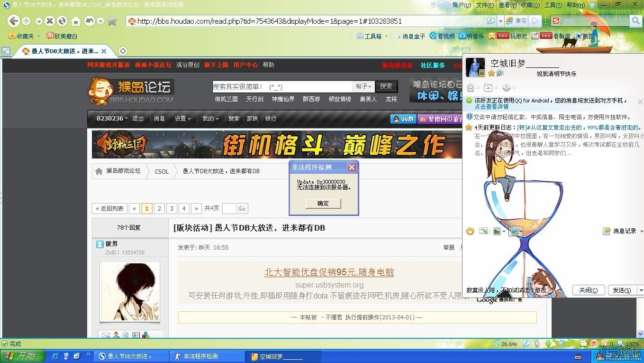Click forum search text field
Screen dimensions: 644x363
[x=282, y=86]
